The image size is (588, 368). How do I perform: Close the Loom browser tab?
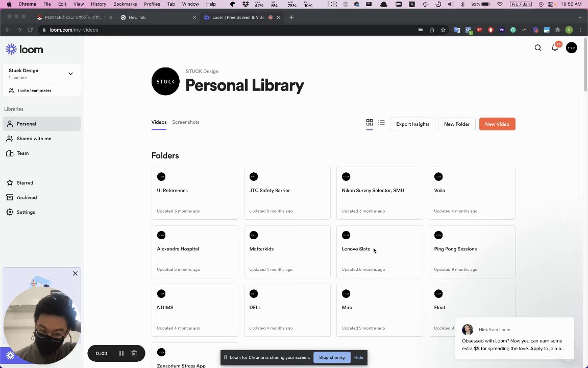tap(278, 17)
